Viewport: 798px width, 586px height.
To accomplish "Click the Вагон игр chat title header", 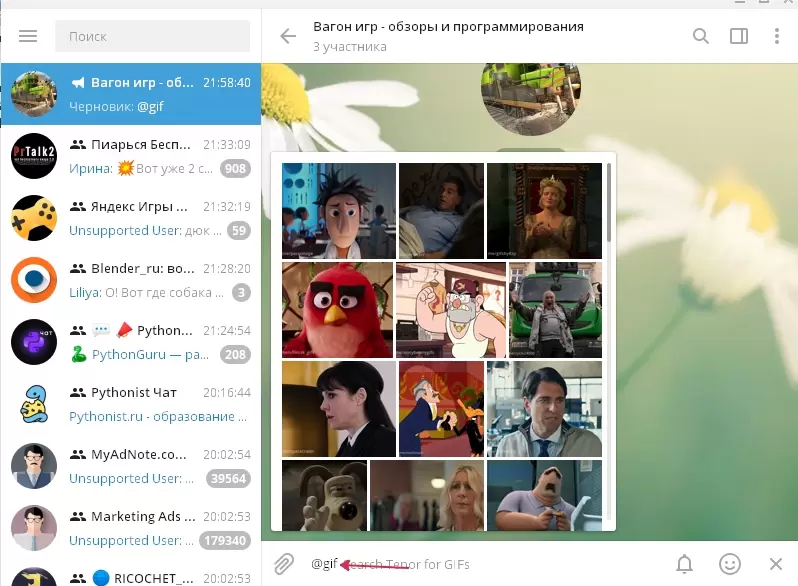I will [448, 27].
